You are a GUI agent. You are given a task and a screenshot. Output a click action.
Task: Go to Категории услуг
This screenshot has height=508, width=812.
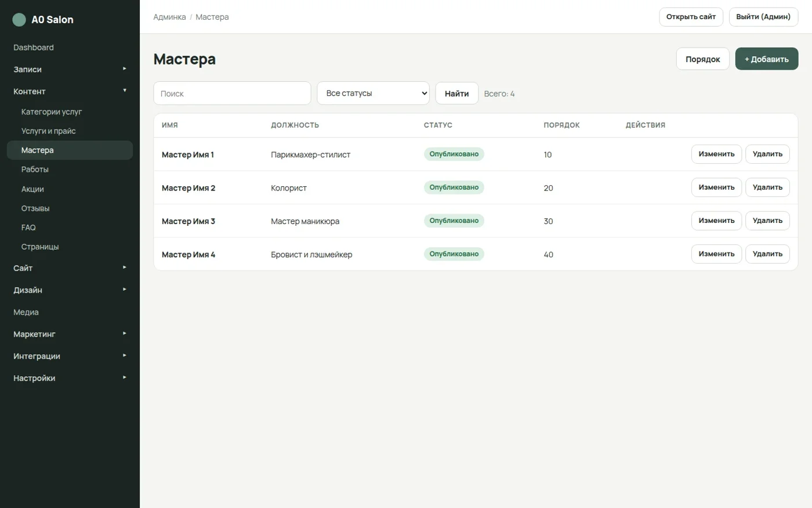coord(70,111)
